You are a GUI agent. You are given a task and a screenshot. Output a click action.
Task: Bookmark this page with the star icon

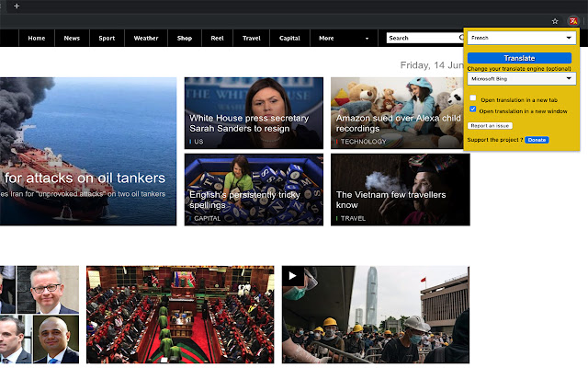click(555, 21)
